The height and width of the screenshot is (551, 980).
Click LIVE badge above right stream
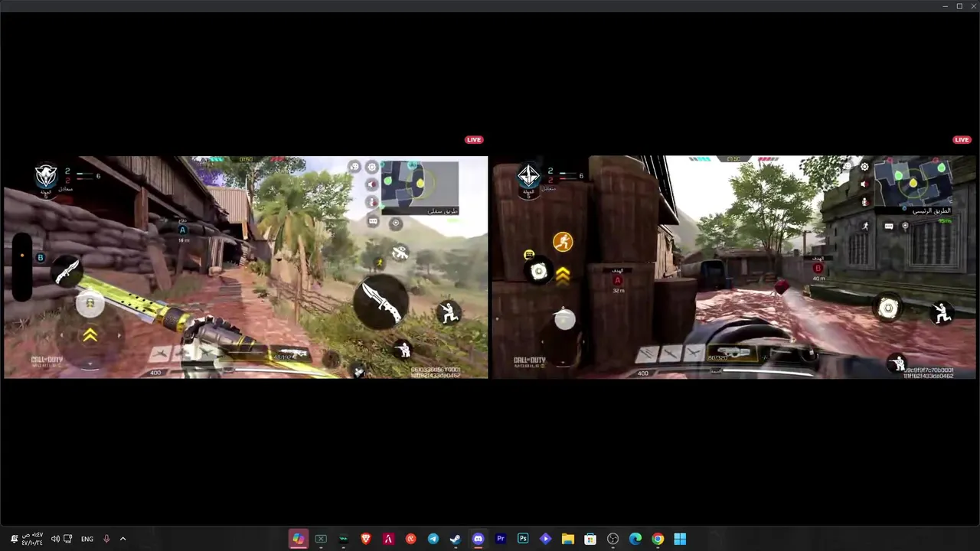point(962,140)
